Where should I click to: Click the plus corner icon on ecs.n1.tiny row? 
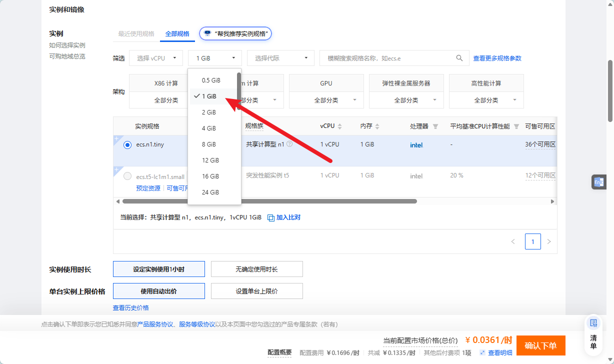[116, 138]
